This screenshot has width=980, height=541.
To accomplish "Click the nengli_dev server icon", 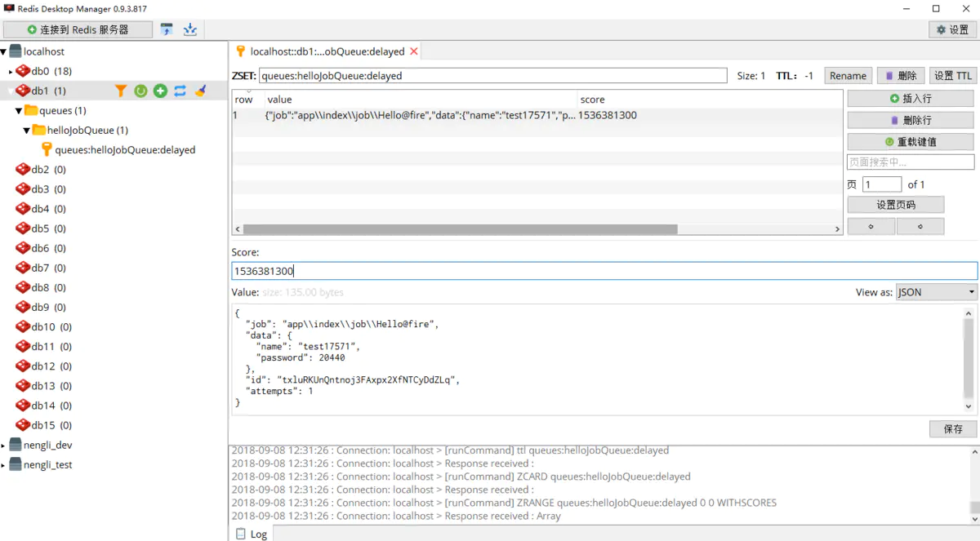I will (x=16, y=446).
